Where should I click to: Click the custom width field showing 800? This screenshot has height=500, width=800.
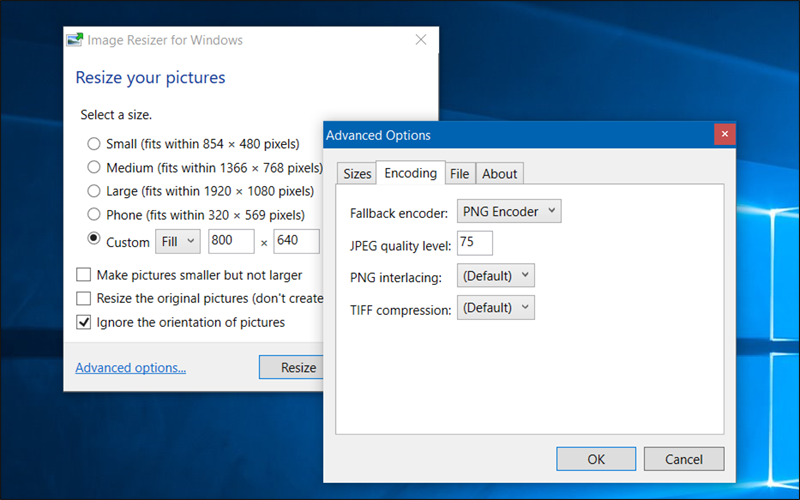pyautogui.click(x=231, y=241)
